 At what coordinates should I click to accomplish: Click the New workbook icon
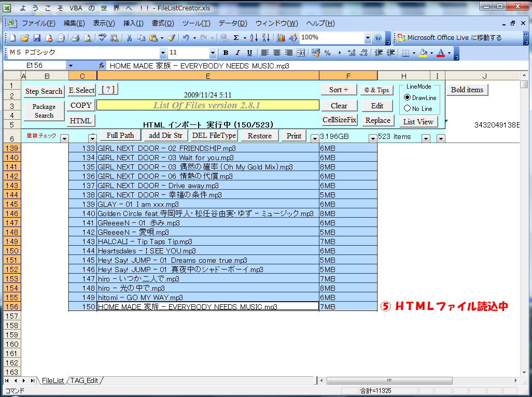(x=12, y=38)
